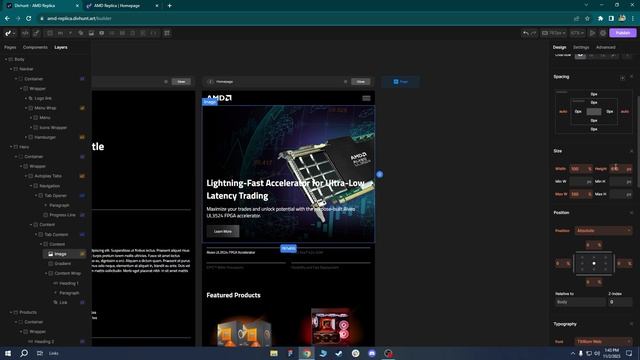This screenshot has width=640, height=360.
Task: Collapse the Size section in Design panel
Action: click(x=631, y=151)
